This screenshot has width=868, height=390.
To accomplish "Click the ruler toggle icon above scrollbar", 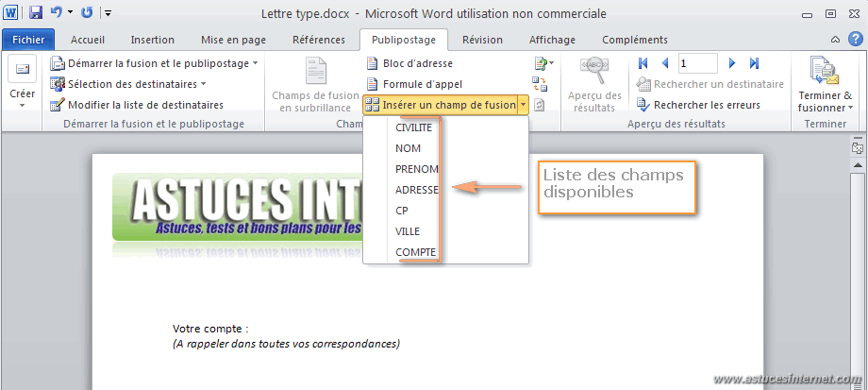I will [858, 147].
